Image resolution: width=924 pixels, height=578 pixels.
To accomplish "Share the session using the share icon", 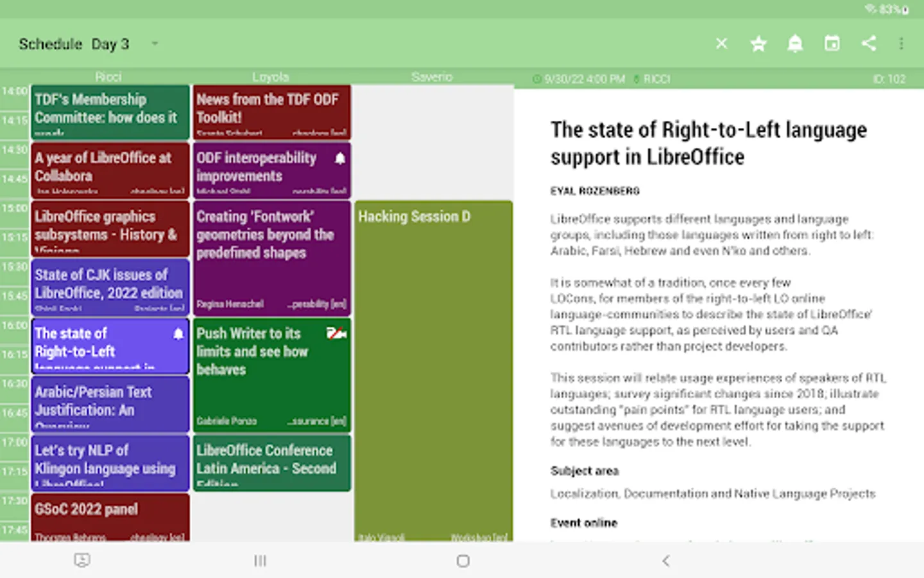I will point(869,43).
